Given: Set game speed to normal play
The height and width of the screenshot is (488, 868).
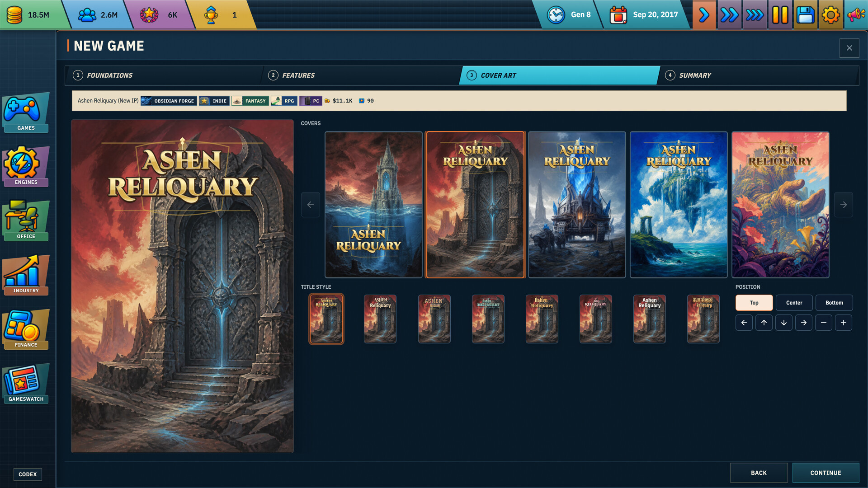Looking at the screenshot, I should pos(704,14).
